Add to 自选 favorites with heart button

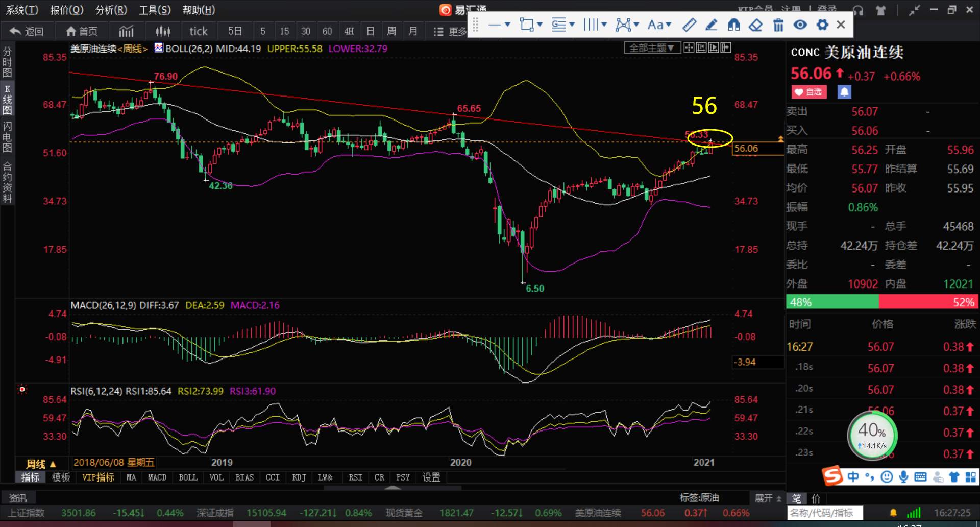click(x=808, y=92)
